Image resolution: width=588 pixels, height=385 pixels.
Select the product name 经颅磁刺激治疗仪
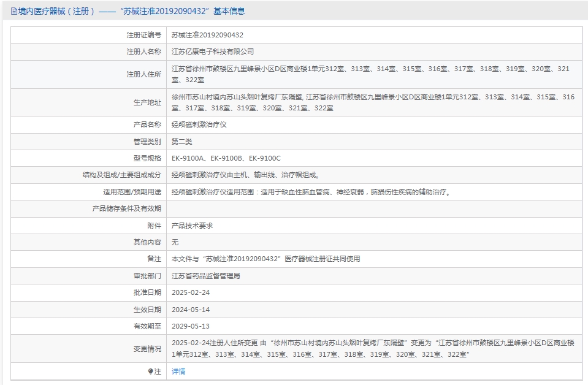pyautogui.click(x=199, y=124)
